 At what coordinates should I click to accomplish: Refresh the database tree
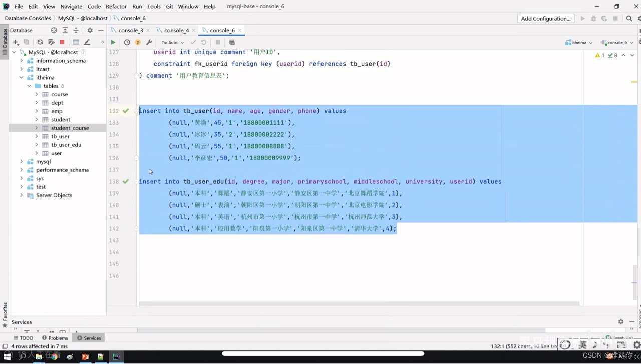pyautogui.click(x=40, y=42)
